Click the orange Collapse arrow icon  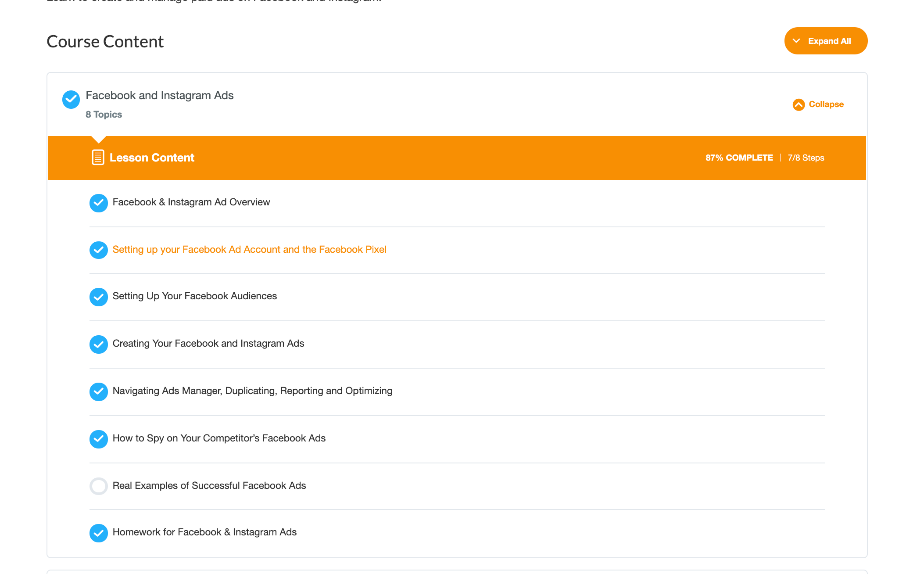pos(799,104)
